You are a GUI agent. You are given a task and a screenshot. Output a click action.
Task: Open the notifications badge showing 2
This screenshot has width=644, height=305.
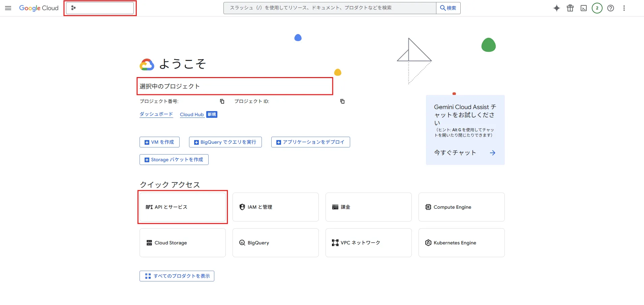[597, 8]
